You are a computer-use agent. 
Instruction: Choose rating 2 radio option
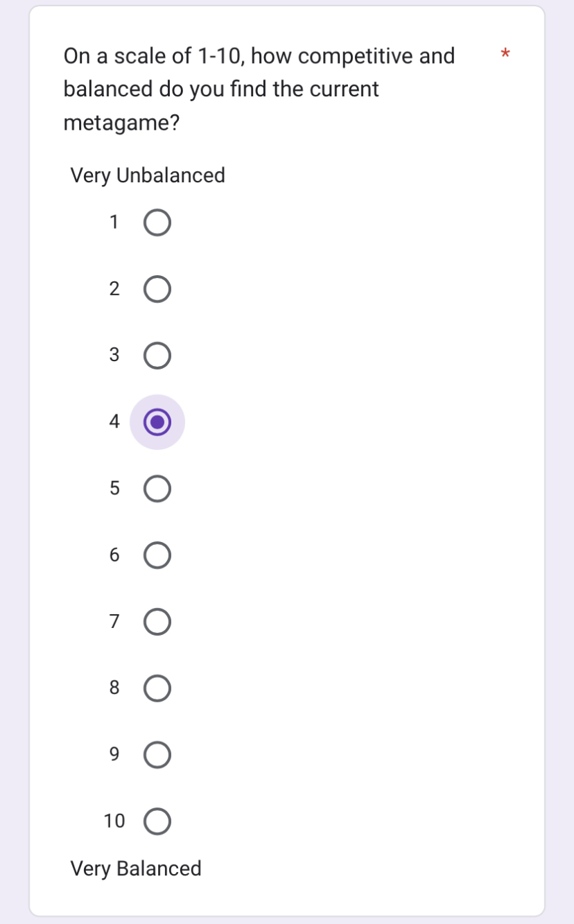(x=157, y=290)
